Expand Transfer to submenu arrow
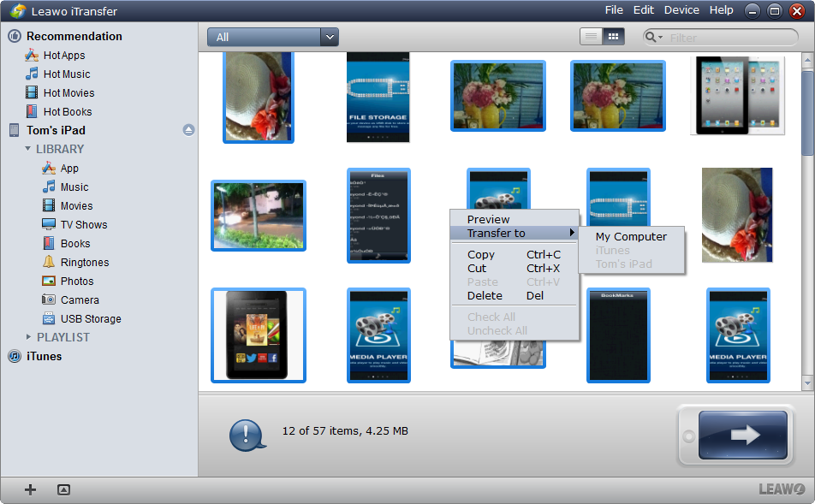Viewport: 815px width, 504px height. [572, 233]
